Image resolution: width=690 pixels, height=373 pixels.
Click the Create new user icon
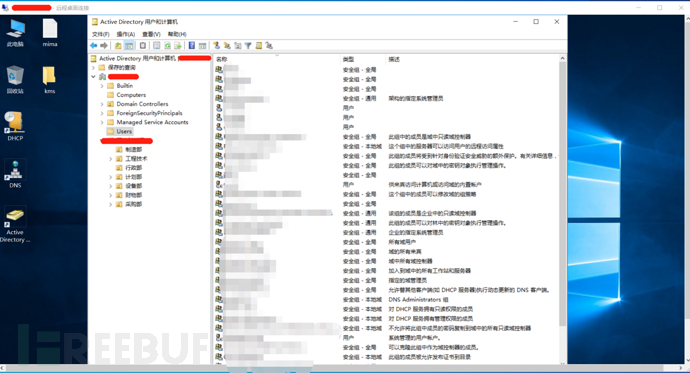217,45
